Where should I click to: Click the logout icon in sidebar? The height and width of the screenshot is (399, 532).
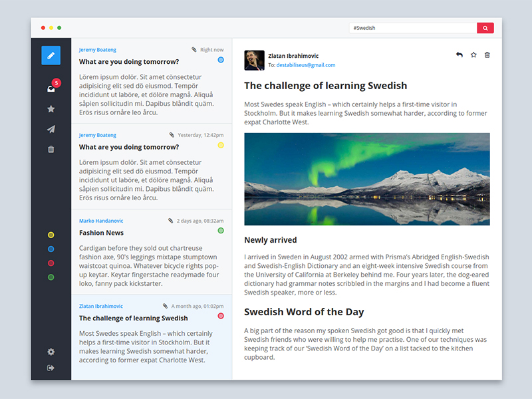[51, 368]
